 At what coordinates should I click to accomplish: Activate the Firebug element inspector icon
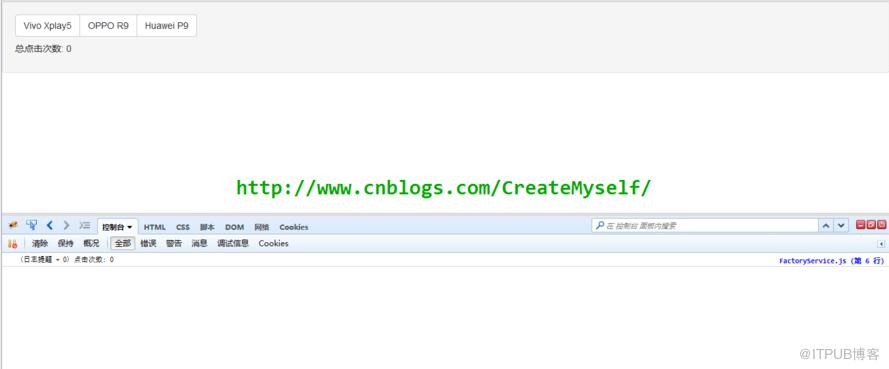pos(31,225)
